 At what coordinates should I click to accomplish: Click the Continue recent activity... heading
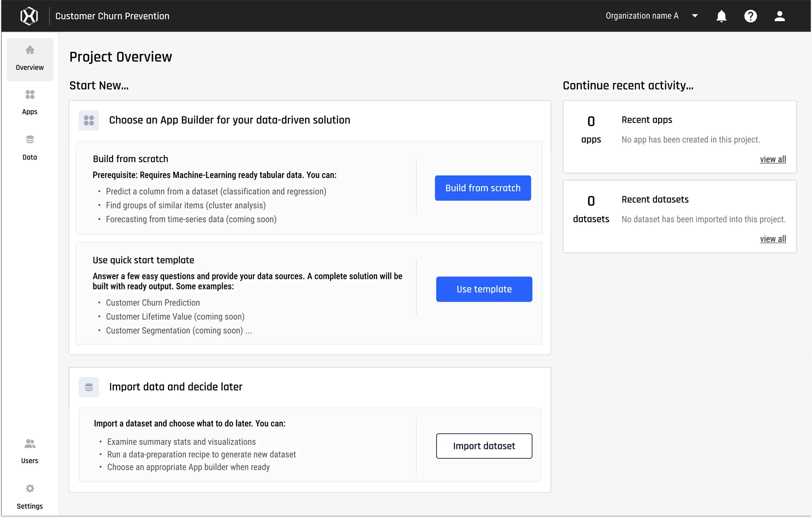coord(628,86)
